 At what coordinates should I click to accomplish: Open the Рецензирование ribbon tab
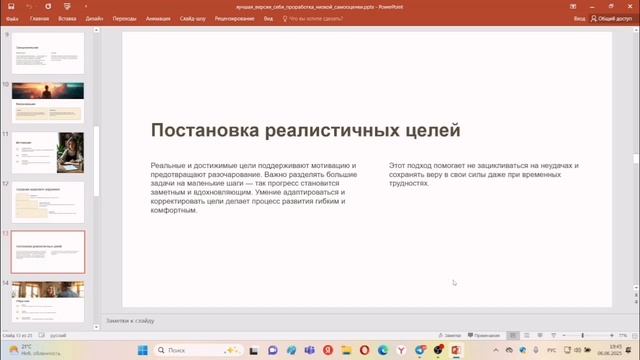tap(235, 19)
